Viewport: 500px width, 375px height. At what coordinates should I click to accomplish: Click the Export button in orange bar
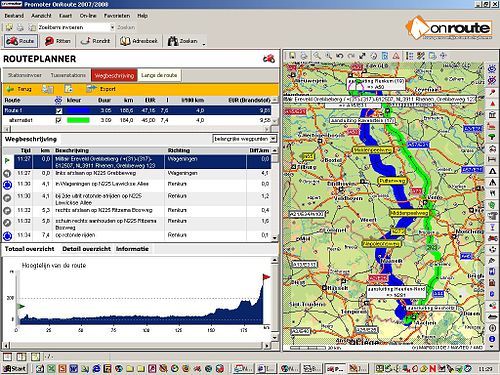(101, 89)
